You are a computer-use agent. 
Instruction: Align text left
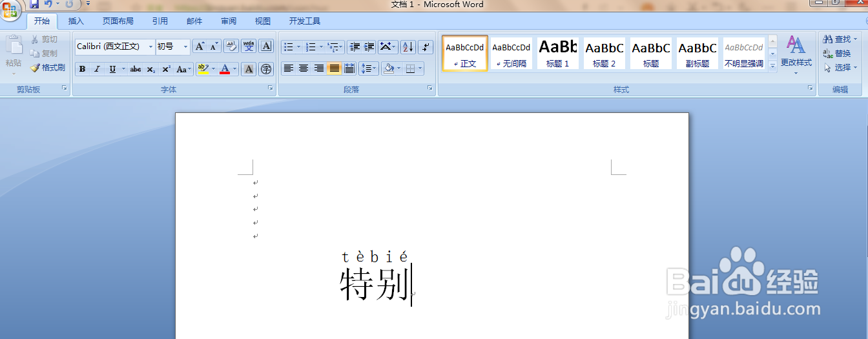point(289,68)
